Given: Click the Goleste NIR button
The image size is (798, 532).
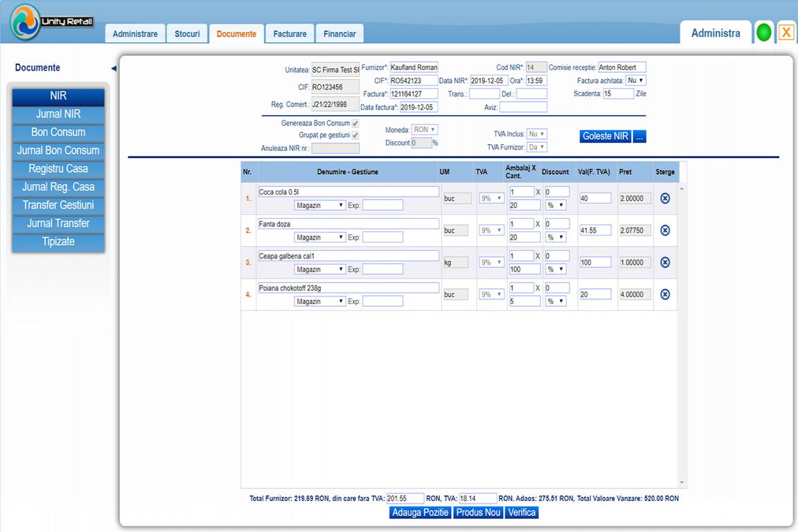Looking at the screenshot, I should click(605, 136).
